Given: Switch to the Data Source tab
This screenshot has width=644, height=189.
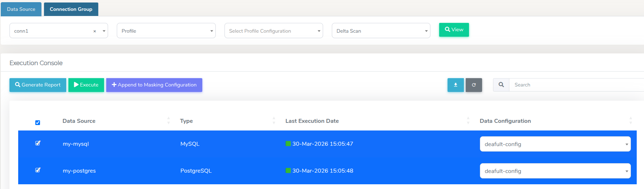Looking at the screenshot, I should coord(21,9).
